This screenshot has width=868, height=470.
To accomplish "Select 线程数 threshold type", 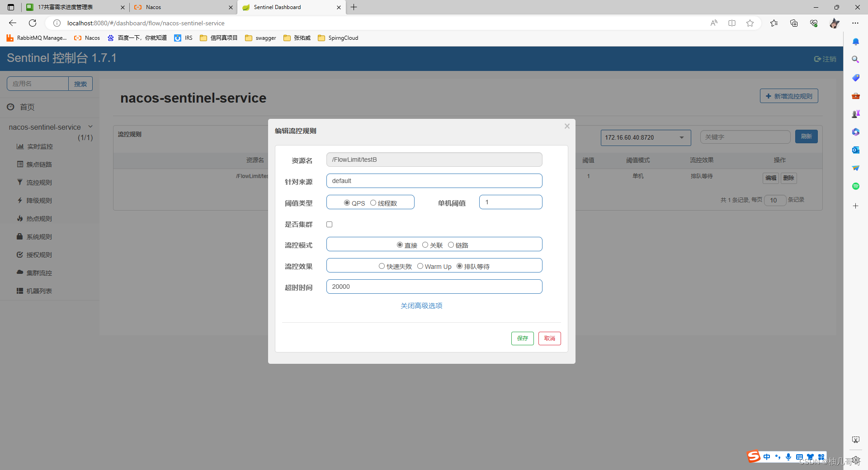I will [x=373, y=203].
